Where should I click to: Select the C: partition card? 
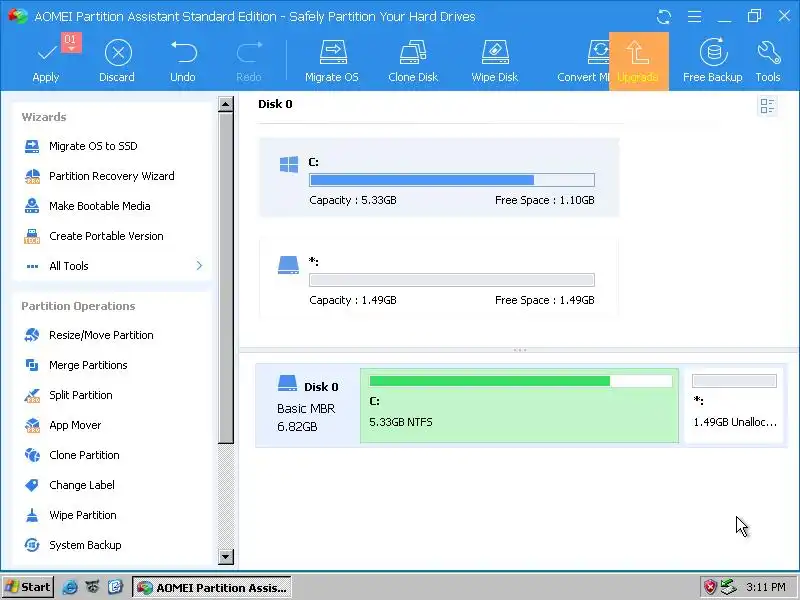click(x=439, y=178)
